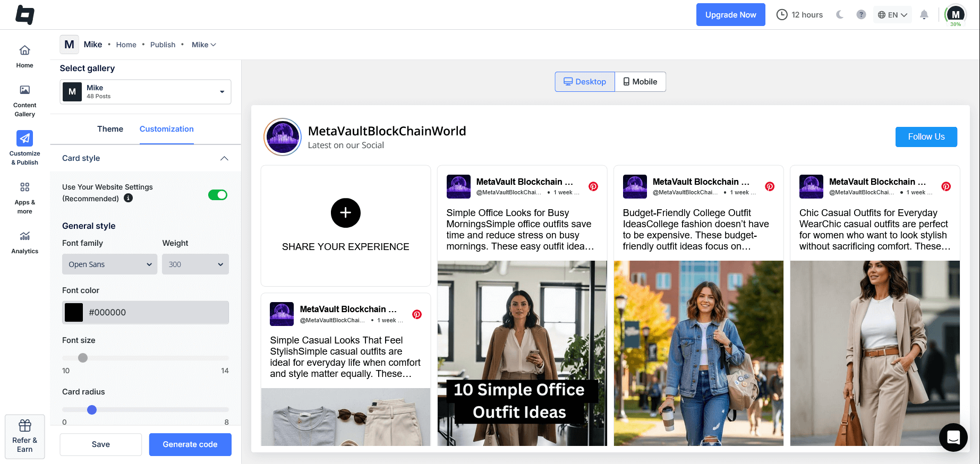Open Apps & more in sidebar
The height and width of the screenshot is (464, 980).
(x=24, y=197)
